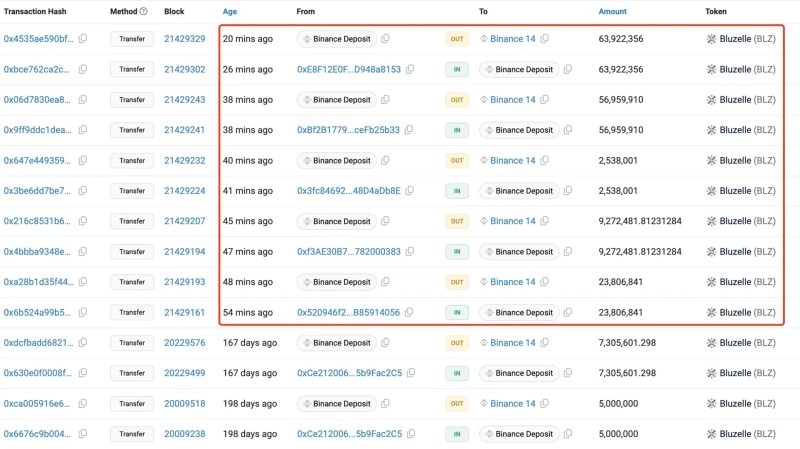This screenshot has width=800, height=449.
Task: Toggle the Age column header format
Action: (230, 12)
